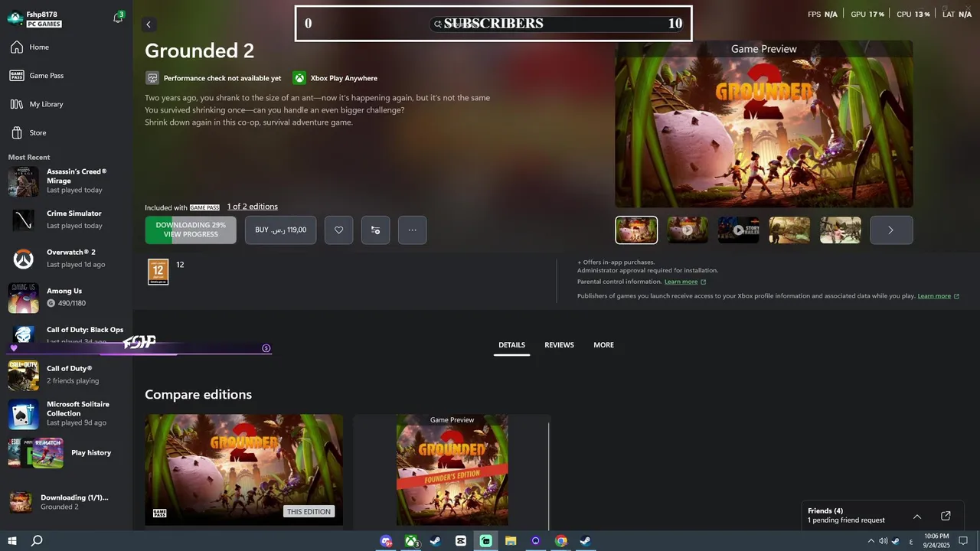Click the FPS N/A overlay readout
980x551 pixels.
pyautogui.click(x=822, y=15)
